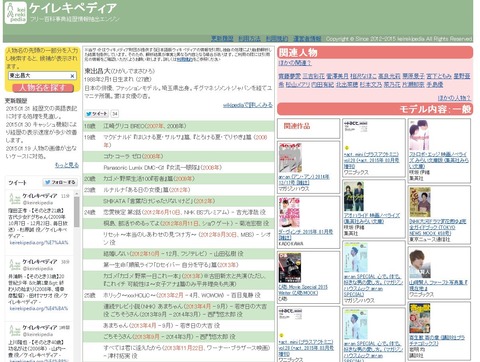Click the keirekipedia logo icon

pos(16,12)
